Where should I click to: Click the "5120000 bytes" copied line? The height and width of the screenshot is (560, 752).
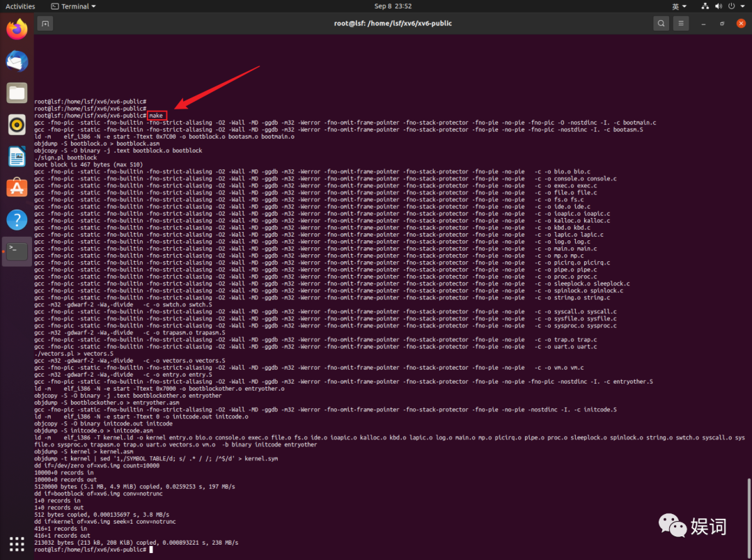pyautogui.click(x=135, y=487)
